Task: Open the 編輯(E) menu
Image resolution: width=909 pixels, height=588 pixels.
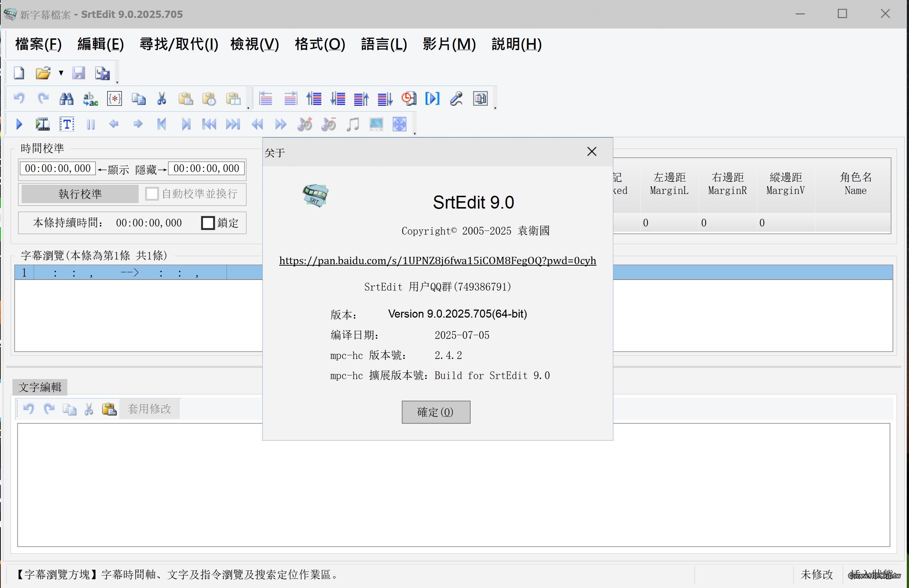Action: 101,44
